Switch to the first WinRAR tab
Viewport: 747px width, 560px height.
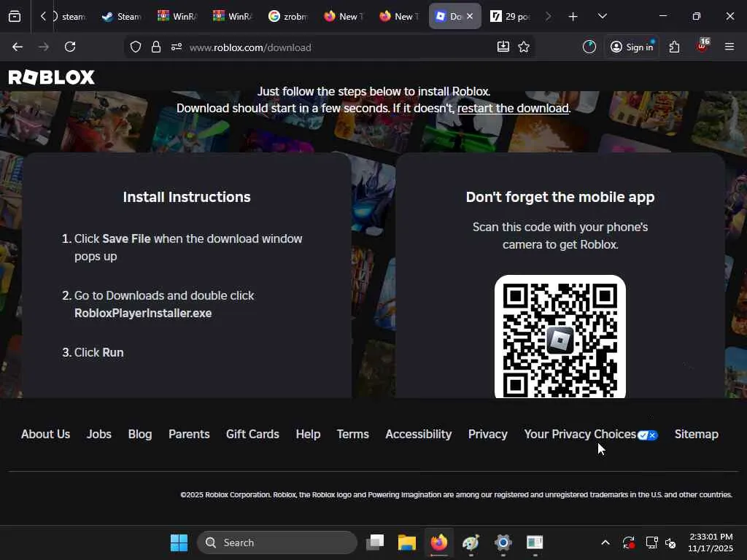(177, 17)
